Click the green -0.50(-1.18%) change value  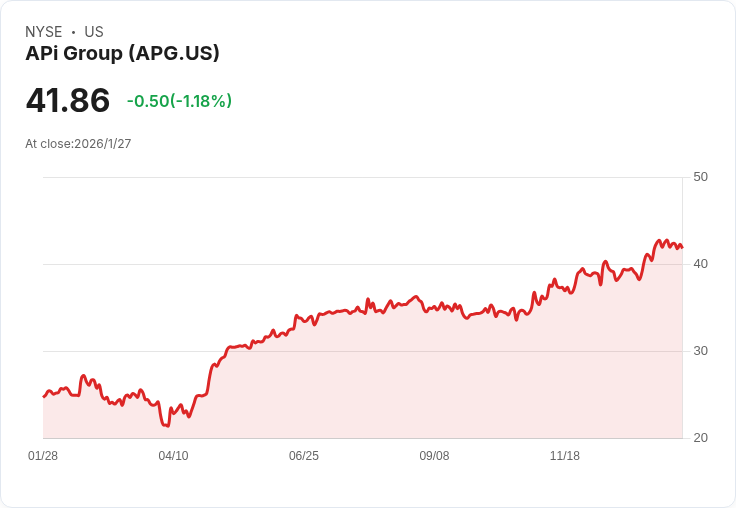[x=179, y=101]
